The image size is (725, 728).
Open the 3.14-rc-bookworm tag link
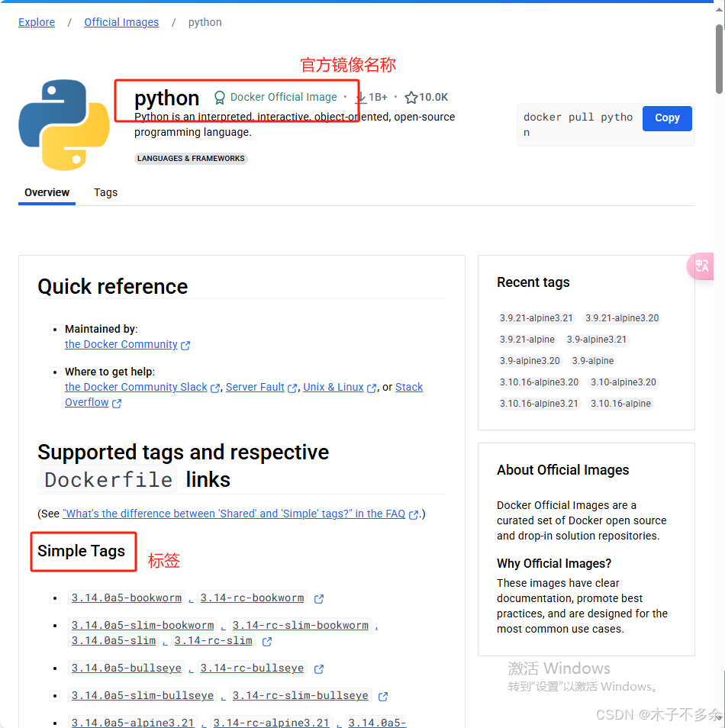point(252,598)
